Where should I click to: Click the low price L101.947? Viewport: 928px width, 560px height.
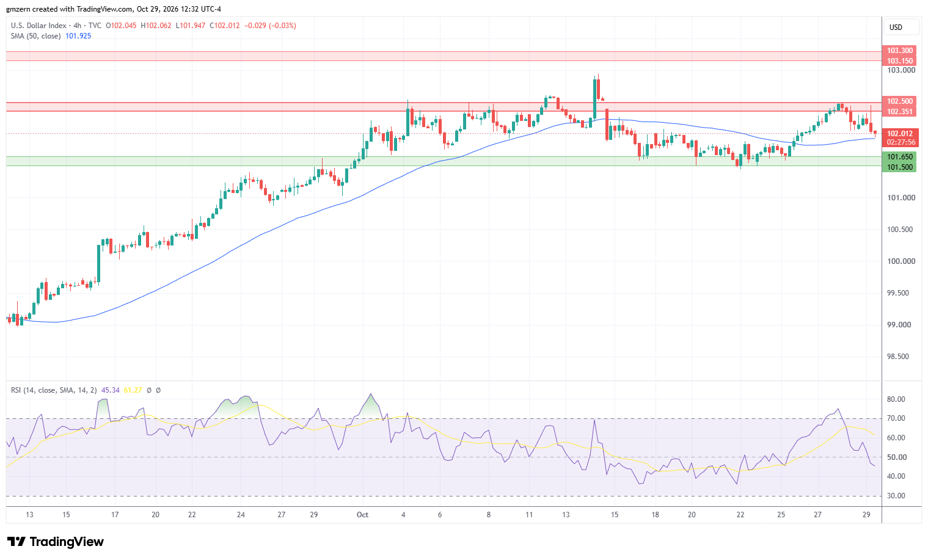click(191, 26)
